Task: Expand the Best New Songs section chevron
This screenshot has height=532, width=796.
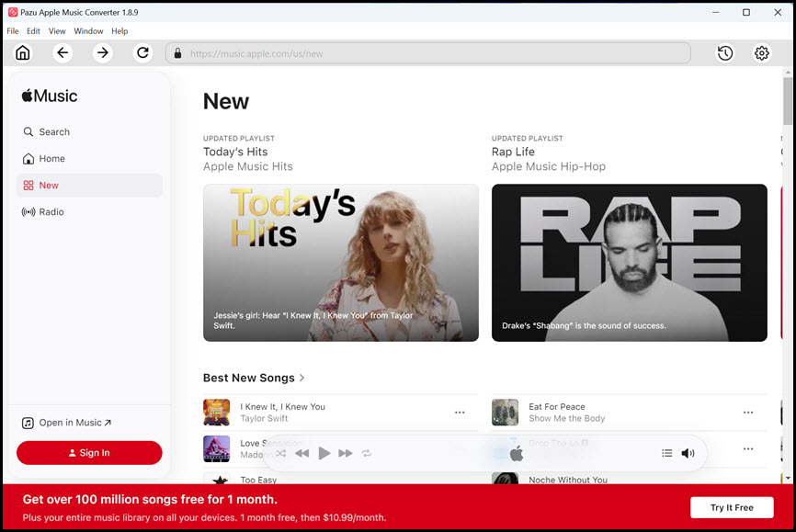Action: click(x=302, y=378)
